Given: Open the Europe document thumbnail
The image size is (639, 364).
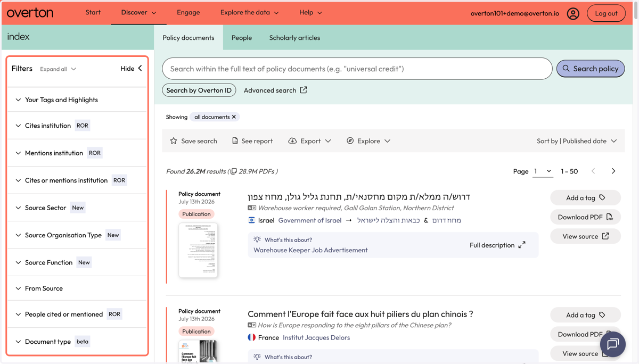Looking at the screenshot, I should (198, 352).
